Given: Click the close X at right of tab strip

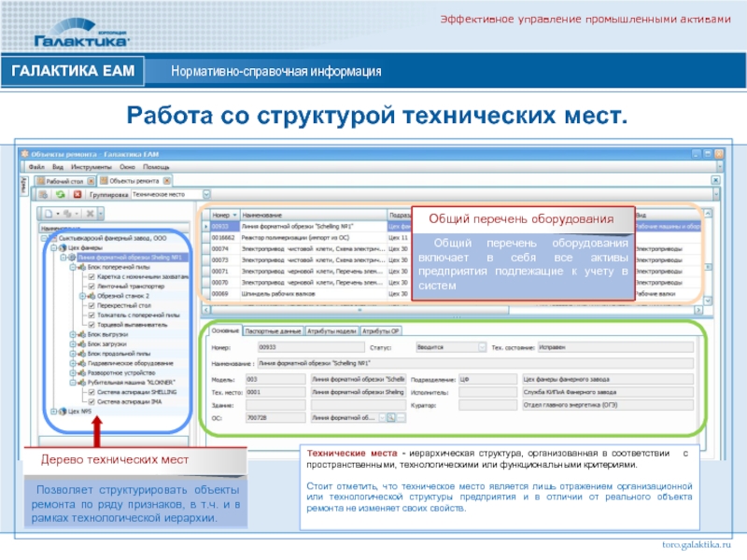Looking at the screenshot, I should point(715,180).
